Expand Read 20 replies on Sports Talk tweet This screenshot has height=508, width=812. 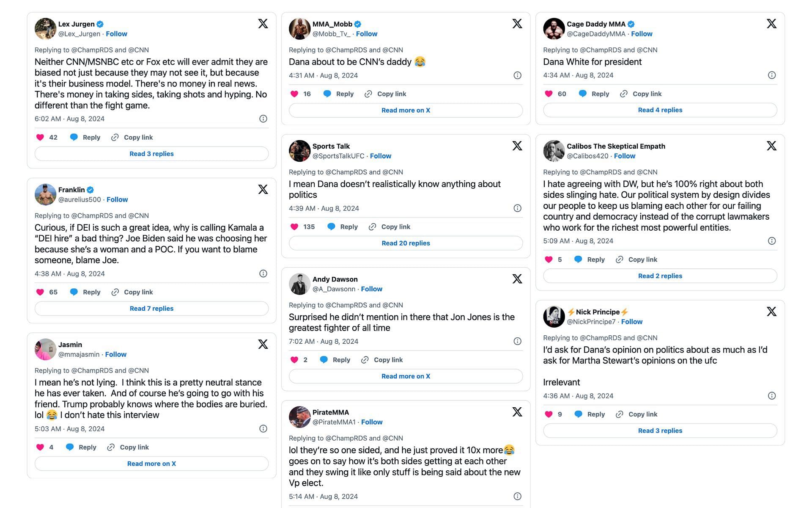[406, 243]
